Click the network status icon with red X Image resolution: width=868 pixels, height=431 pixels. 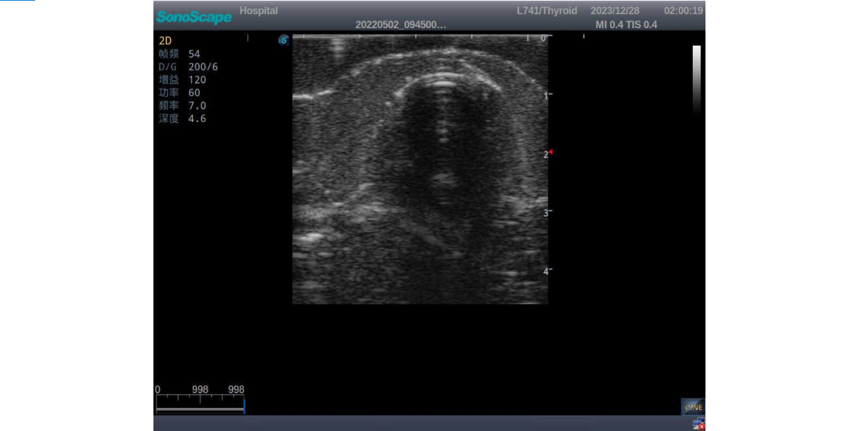tap(698, 423)
